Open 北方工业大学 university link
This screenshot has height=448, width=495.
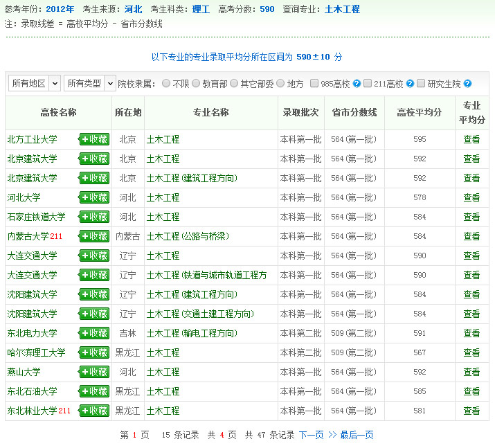(33, 139)
